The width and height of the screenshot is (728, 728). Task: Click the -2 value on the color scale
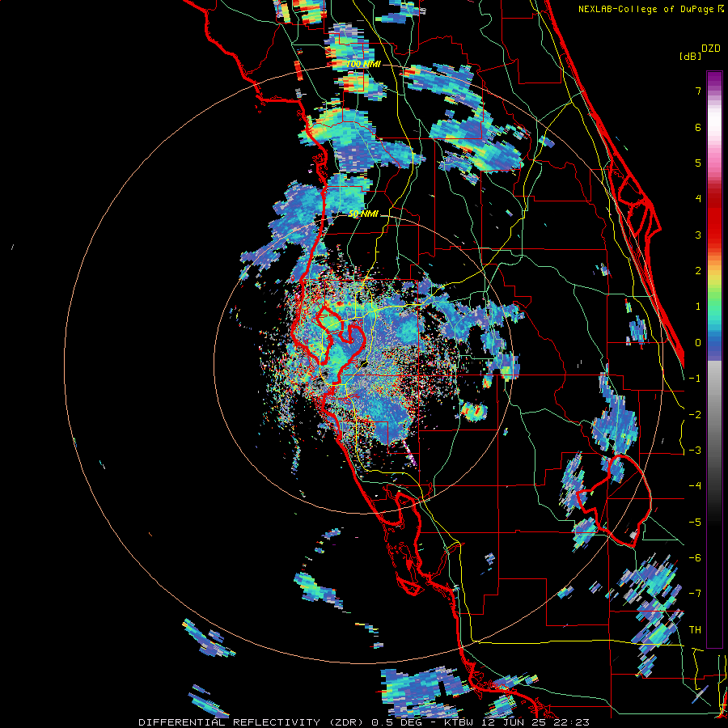click(x=695, y=415)
